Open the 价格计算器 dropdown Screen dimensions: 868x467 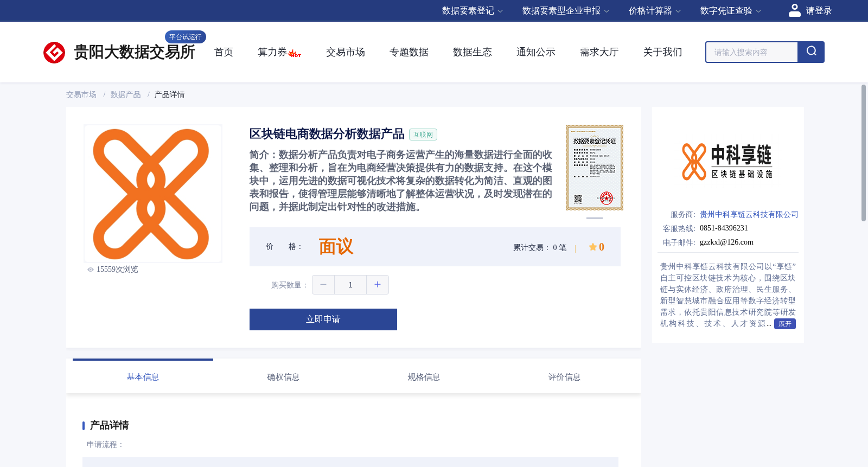coord(654,11)
